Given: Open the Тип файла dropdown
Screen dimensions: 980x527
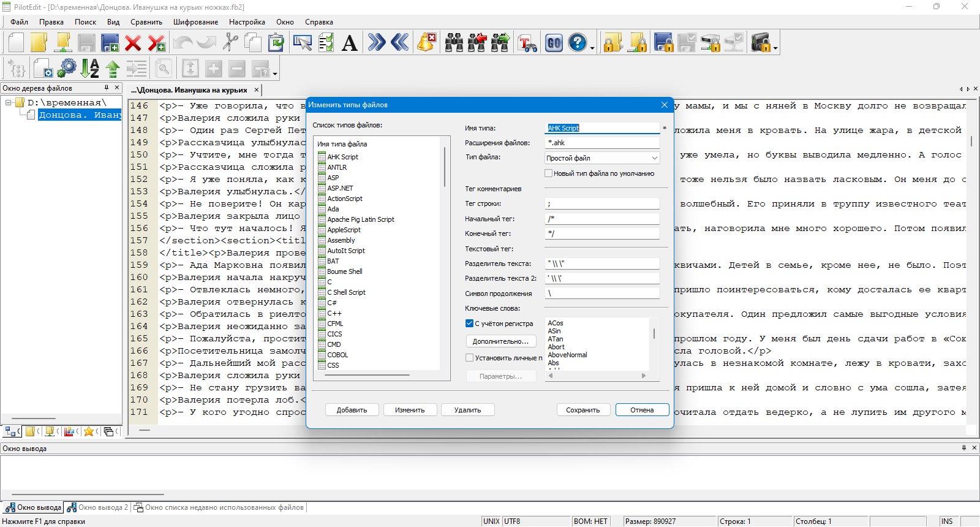Looking at the screenshot, I should (602, 158).
